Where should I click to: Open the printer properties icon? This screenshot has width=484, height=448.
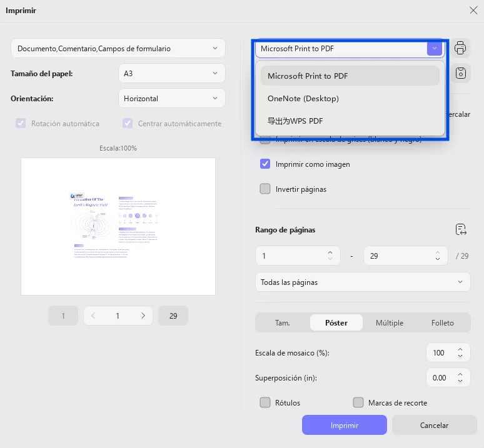coord(460,48)
